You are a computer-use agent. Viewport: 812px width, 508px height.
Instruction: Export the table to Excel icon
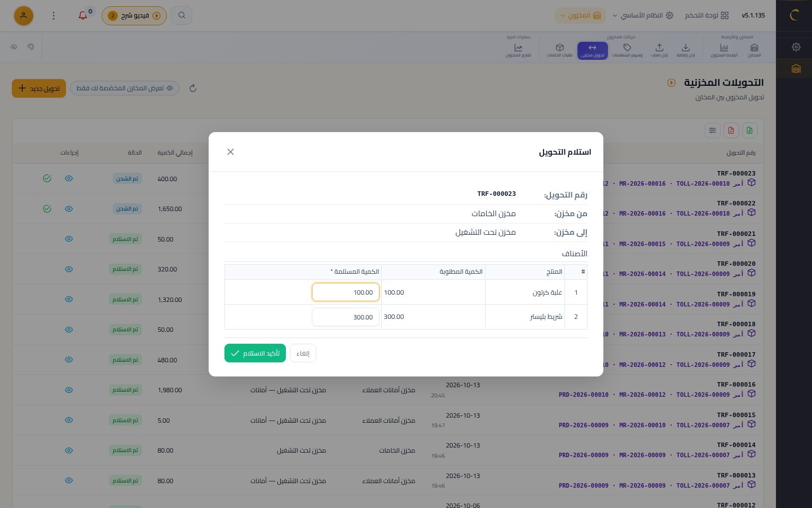(749, 130)
